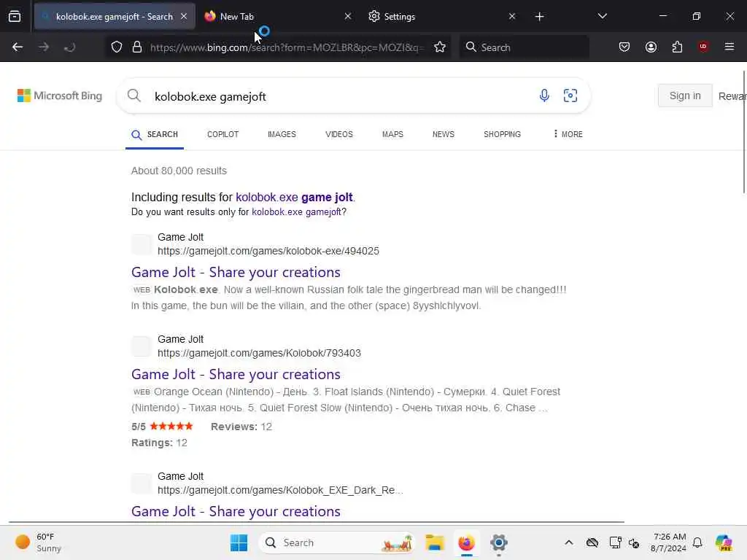Open the weather widget showing 60°F
This screenshot has width=747, height=560.
point(38,542)
